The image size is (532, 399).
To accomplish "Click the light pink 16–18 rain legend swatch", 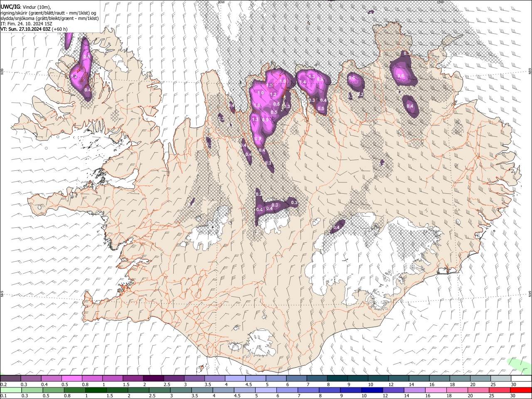I will click(x=436, y=390).
